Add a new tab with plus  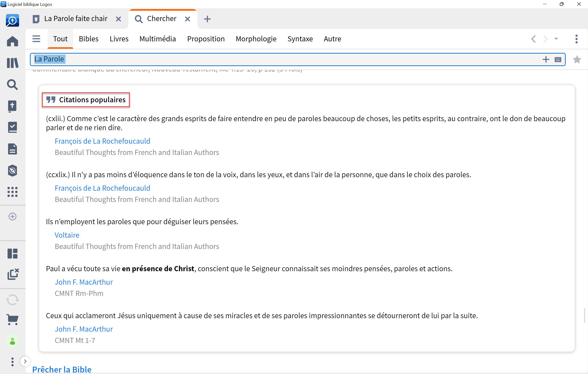207,19
